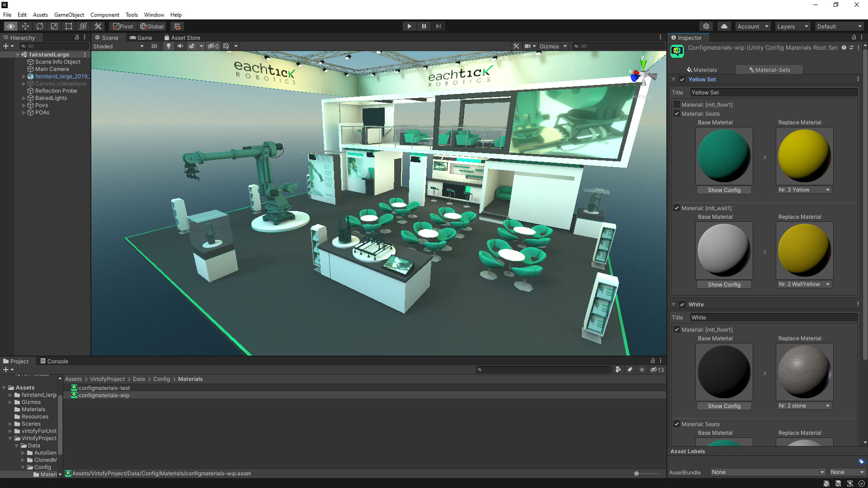Enable the Material: [mtl_floor1] checkbox in Yellow Set
This screenshot has width=868, height=488.
pos(677,104)
